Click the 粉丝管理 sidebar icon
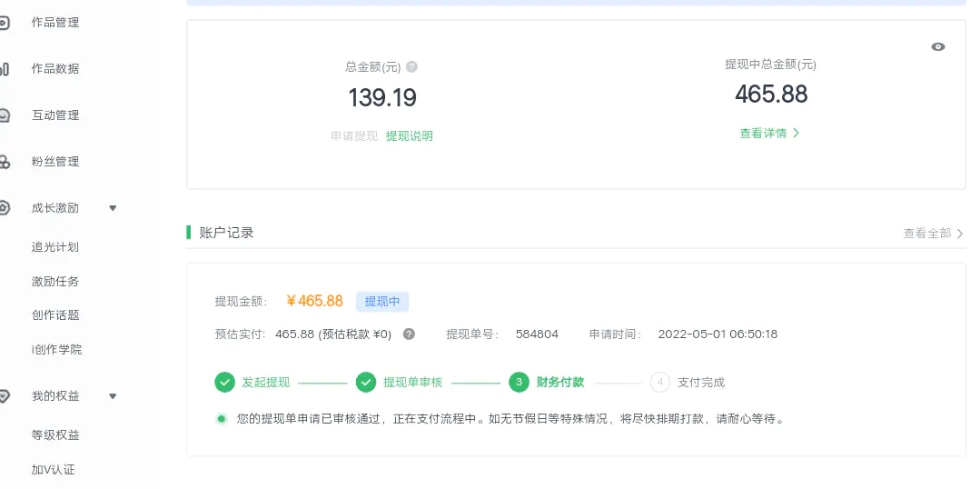 (x=5, y=162)
